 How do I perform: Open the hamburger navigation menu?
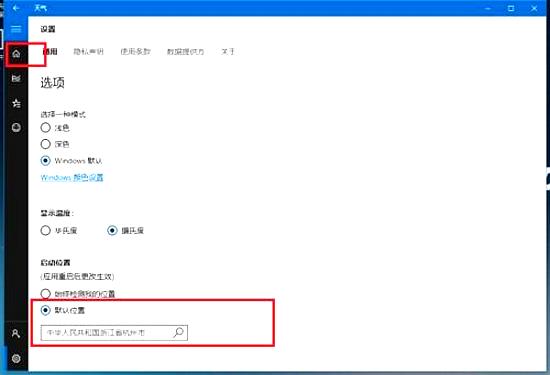pos(16,29)
